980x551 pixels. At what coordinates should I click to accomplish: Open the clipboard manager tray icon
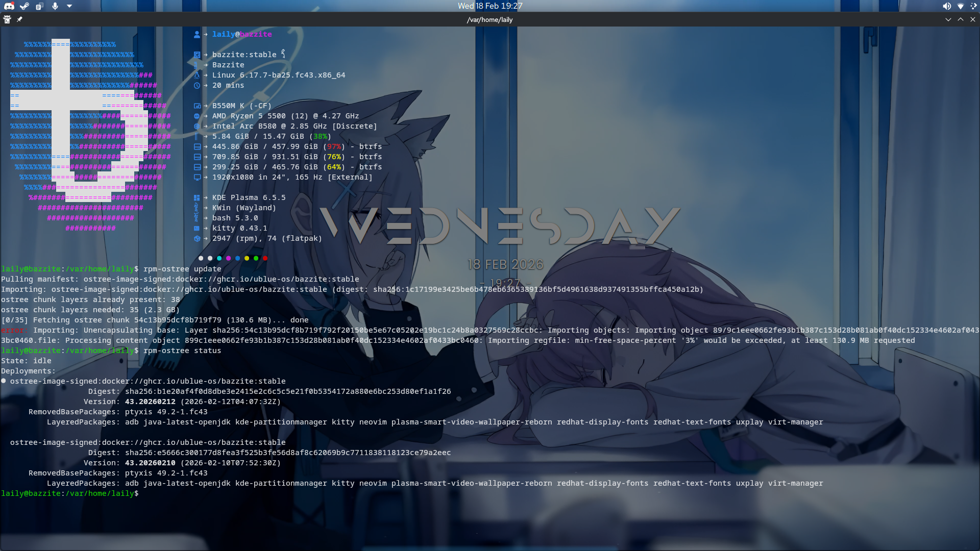coord(39,6)
